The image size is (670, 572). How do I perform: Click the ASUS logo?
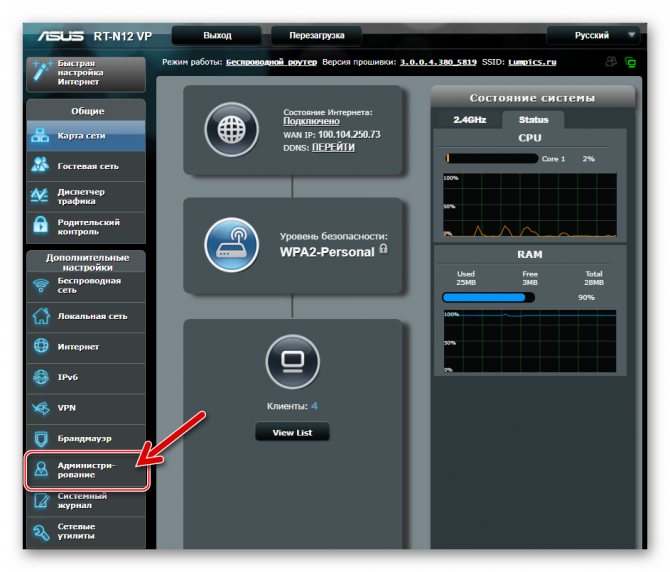(x=61, y=36)
